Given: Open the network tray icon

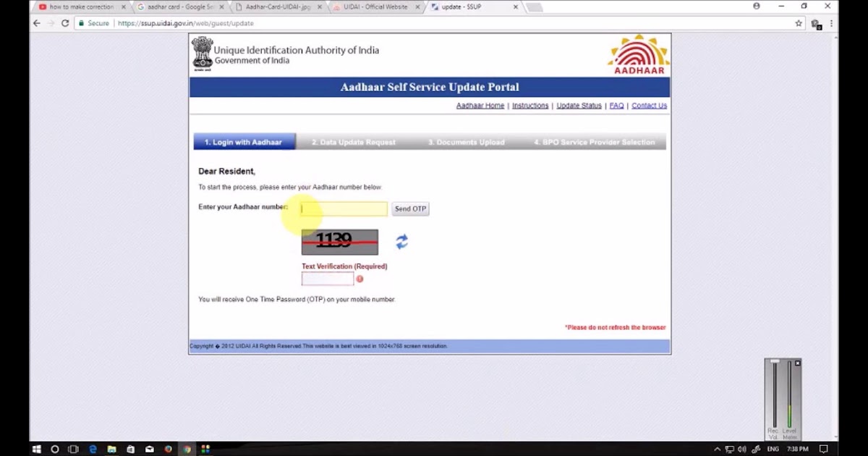Looking at the screenshot, I should coord(730,449).
